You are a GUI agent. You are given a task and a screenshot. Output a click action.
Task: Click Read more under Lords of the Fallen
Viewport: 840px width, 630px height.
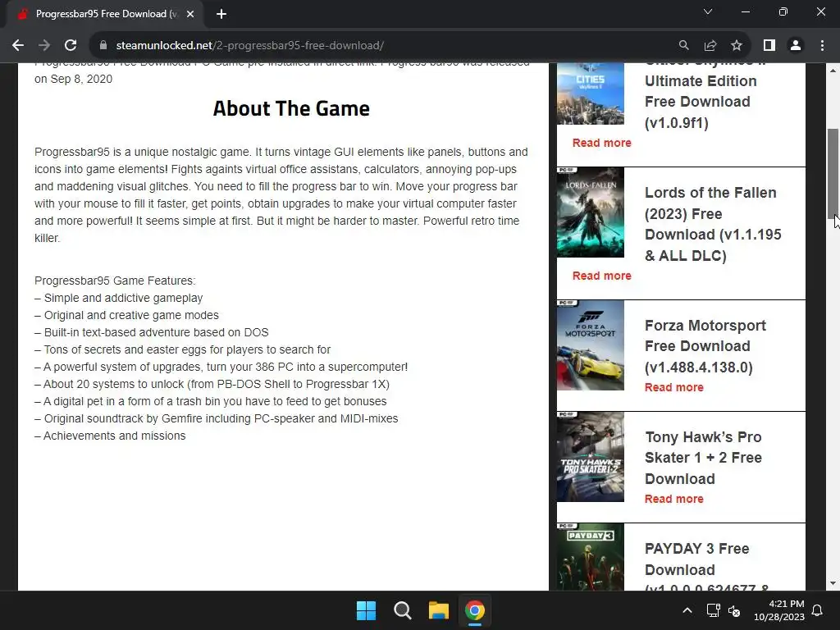[601, 276]
